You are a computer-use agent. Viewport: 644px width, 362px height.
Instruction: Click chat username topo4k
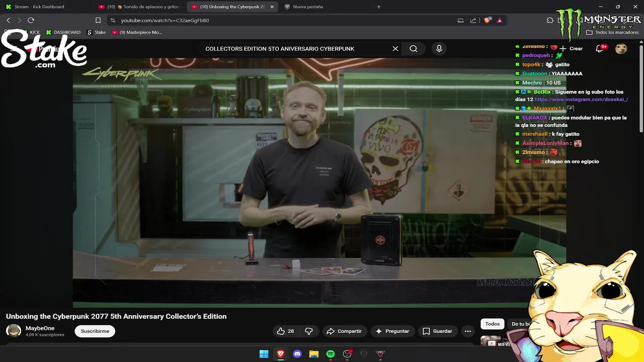pos(531,64)
